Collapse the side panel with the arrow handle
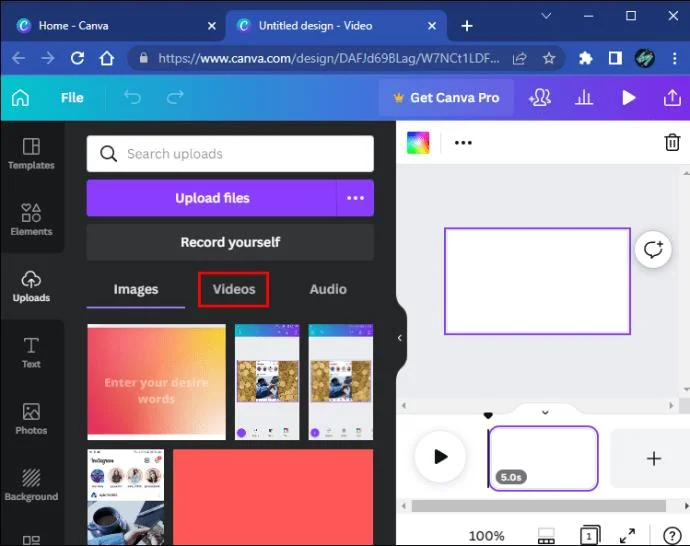The height and width of the screenshot is (546, 690). [400, 338]
